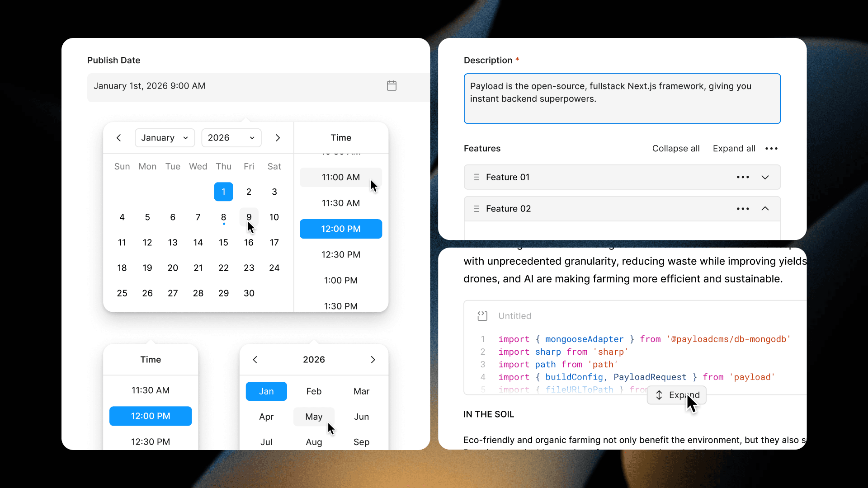
Task: Select Jun in the month picker
Action: 361,417
